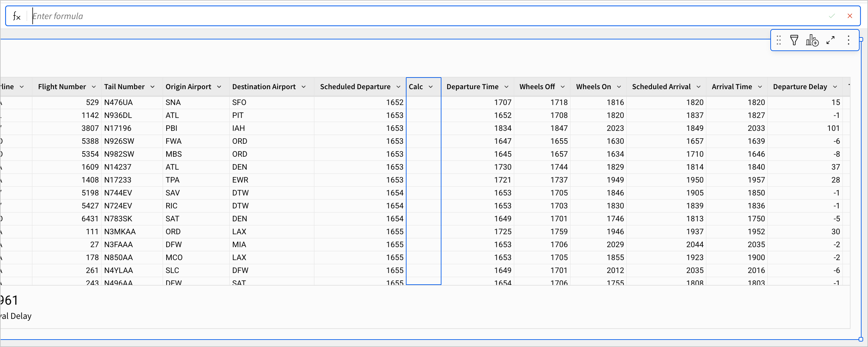Click into the Enter formula field
This screenshot has height=347, width=868.
tap(404, 16)
